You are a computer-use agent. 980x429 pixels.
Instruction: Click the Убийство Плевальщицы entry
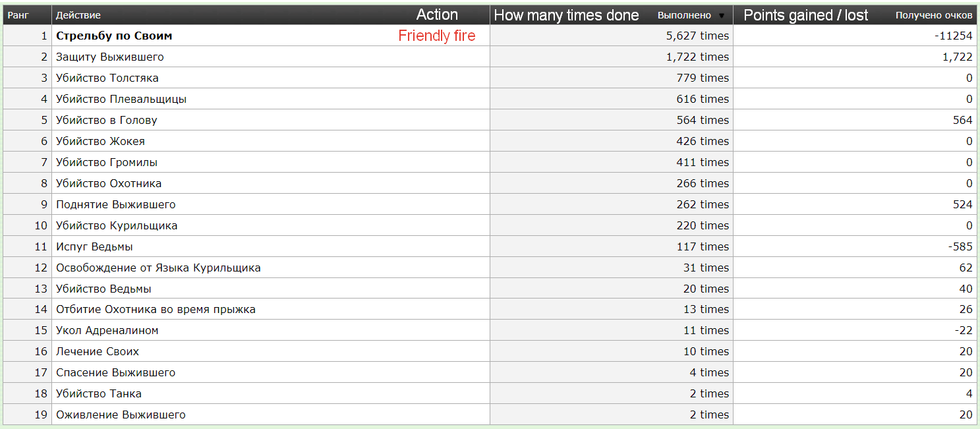click(121, 99)
